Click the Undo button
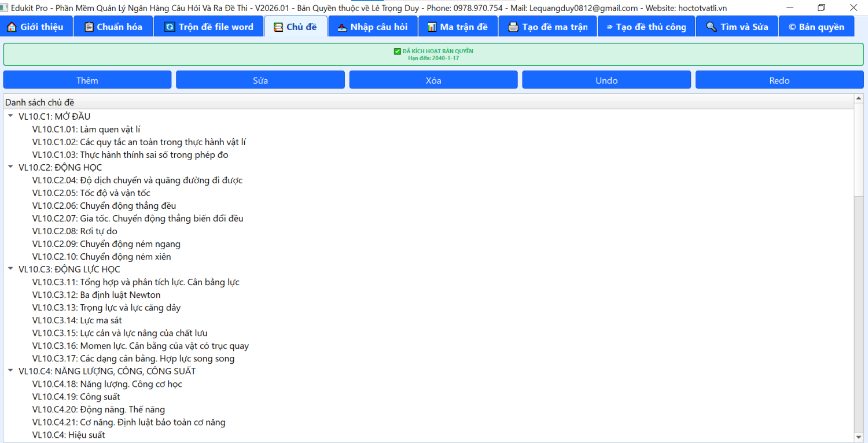The image size is (868, 443). tap(606, 80)
